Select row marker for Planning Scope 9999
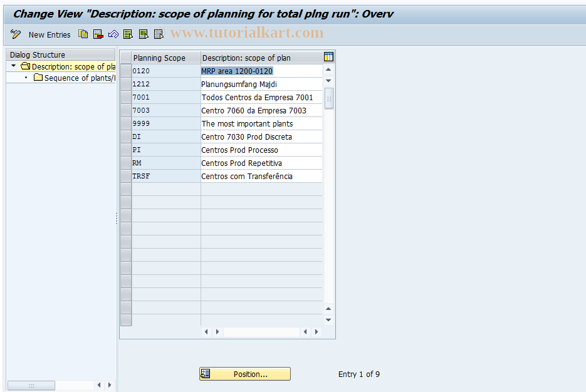This screenshot has width=586, height=392. point(125,123)
